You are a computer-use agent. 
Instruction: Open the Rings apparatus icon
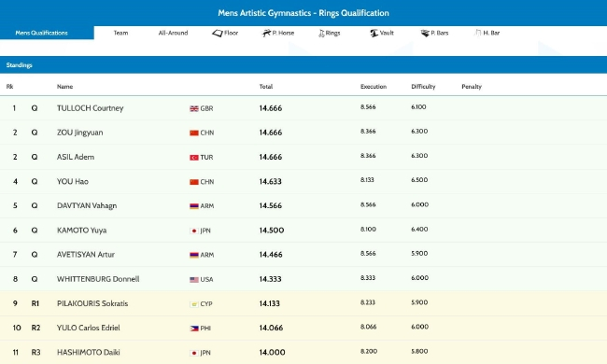pyautogui.click(x=321, y=34)
